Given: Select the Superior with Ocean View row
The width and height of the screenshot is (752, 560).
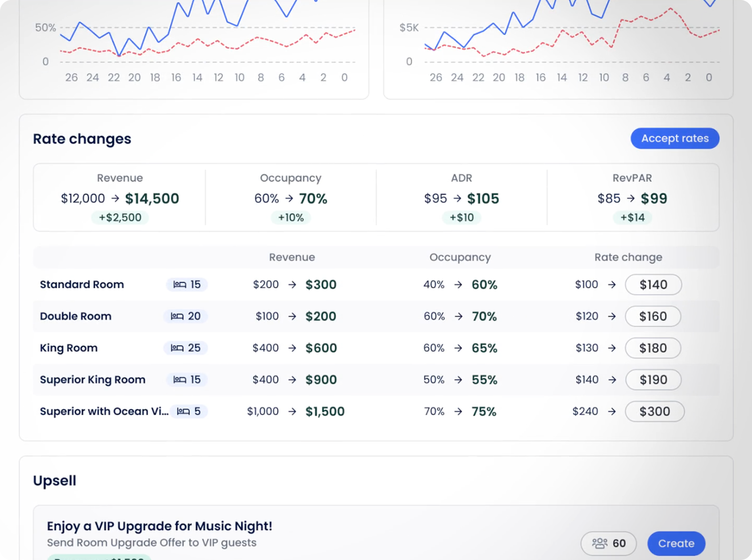Looking at the screenshot, I should (104, 411).
